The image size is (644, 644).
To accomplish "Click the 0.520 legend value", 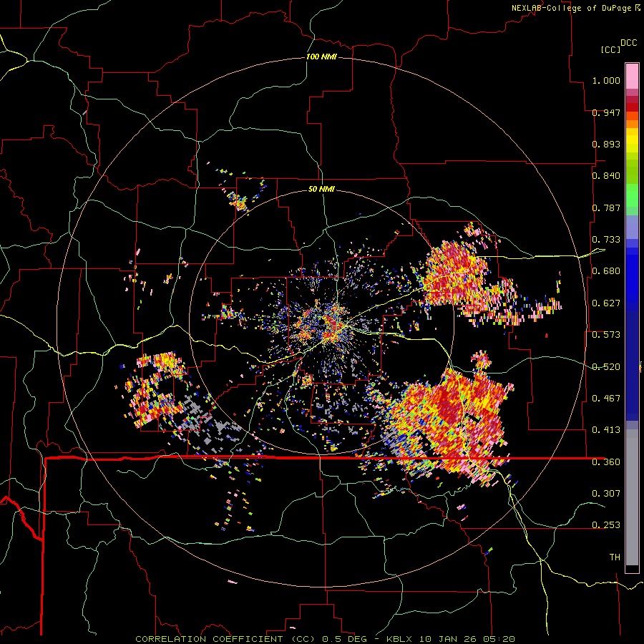I will point(606,367).
